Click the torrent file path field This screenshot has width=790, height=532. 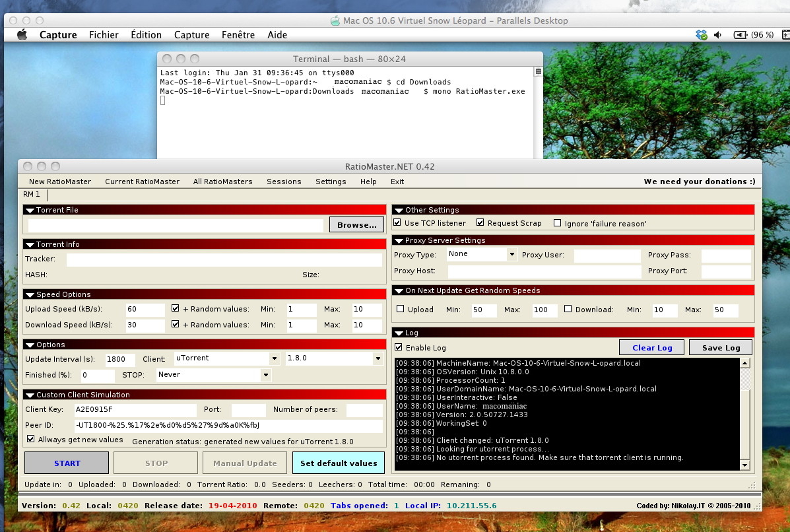(176, 225)
